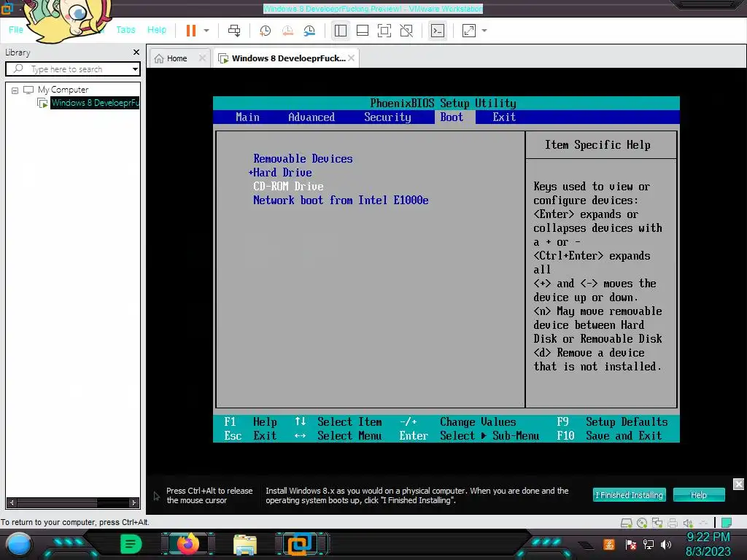The width and height of the screenshot is (747, 560).
Task: Click "Network boot from Intel E1000e"
Action: tap(341, 200)
